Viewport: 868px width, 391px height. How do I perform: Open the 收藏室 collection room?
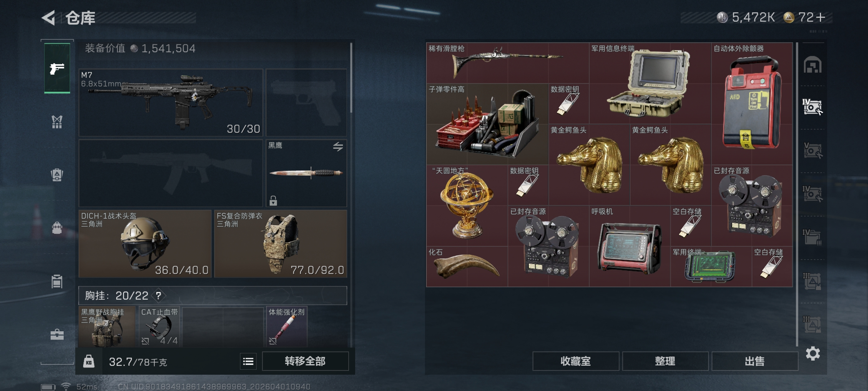576,361
